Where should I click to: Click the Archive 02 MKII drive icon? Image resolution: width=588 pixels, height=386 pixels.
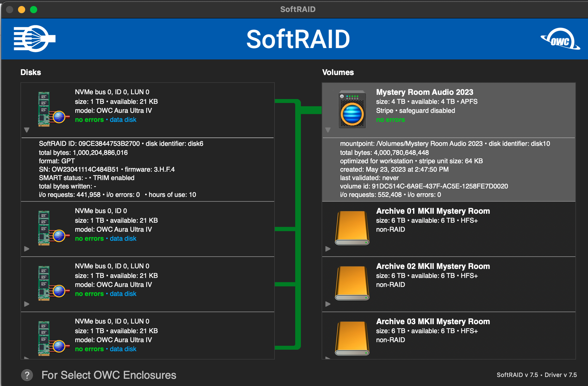click(352, 283)
